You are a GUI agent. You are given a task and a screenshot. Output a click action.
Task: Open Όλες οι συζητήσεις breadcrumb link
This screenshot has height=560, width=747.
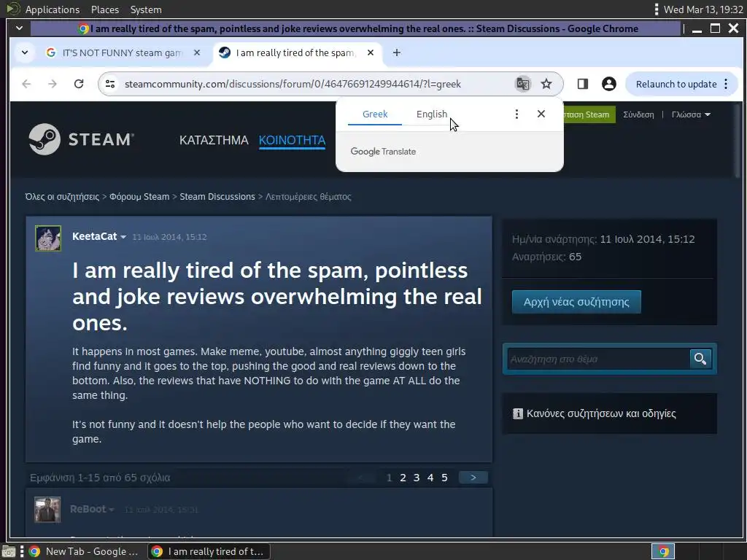pos(62,197)
